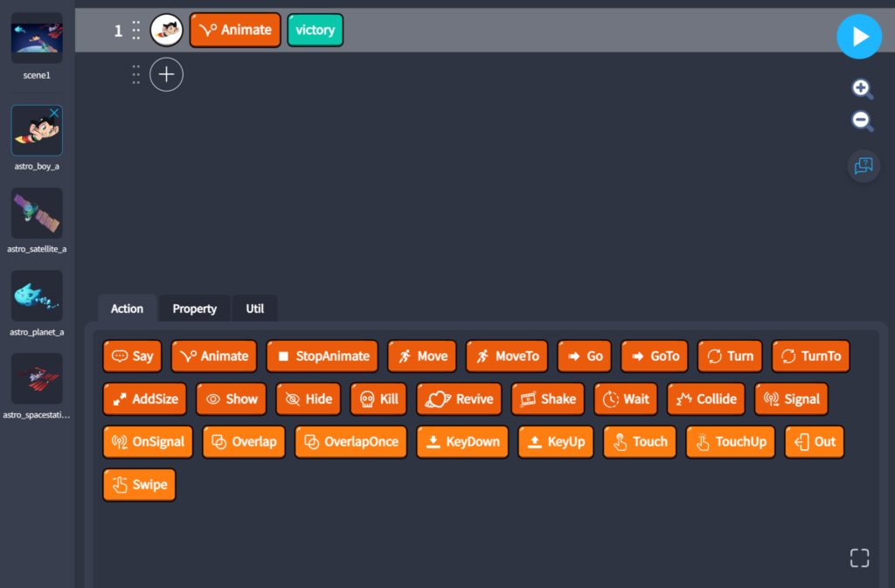
Task: Open the victory animation dropdown
Action: click(315, 31)
